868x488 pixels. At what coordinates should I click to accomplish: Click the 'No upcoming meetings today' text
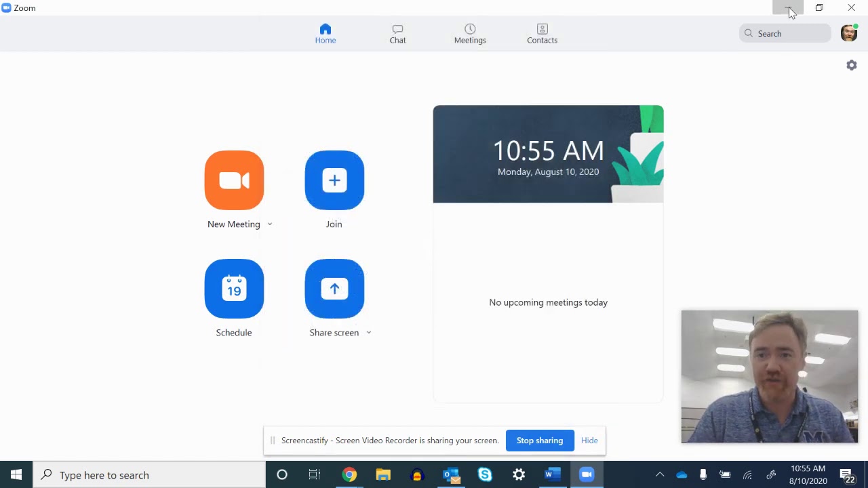pos(549,302)
